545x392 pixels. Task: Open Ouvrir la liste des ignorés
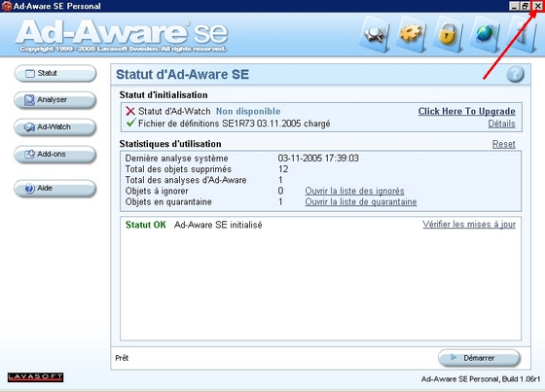354,191
